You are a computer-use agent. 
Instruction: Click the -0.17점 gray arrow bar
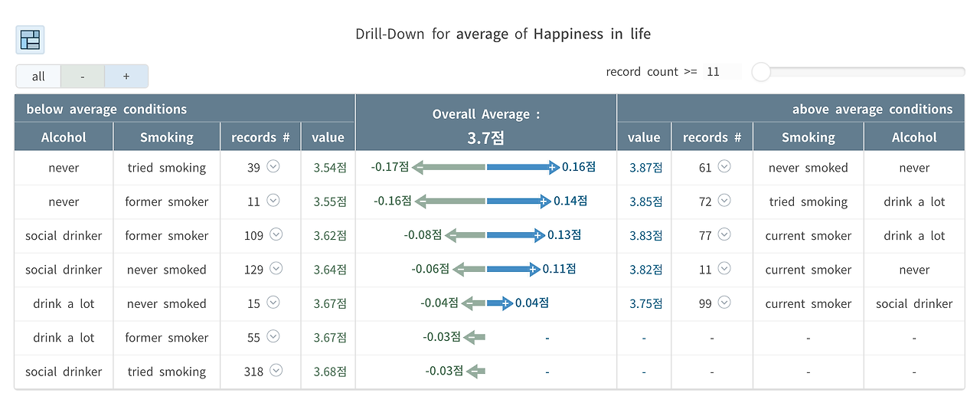[449, 167]
